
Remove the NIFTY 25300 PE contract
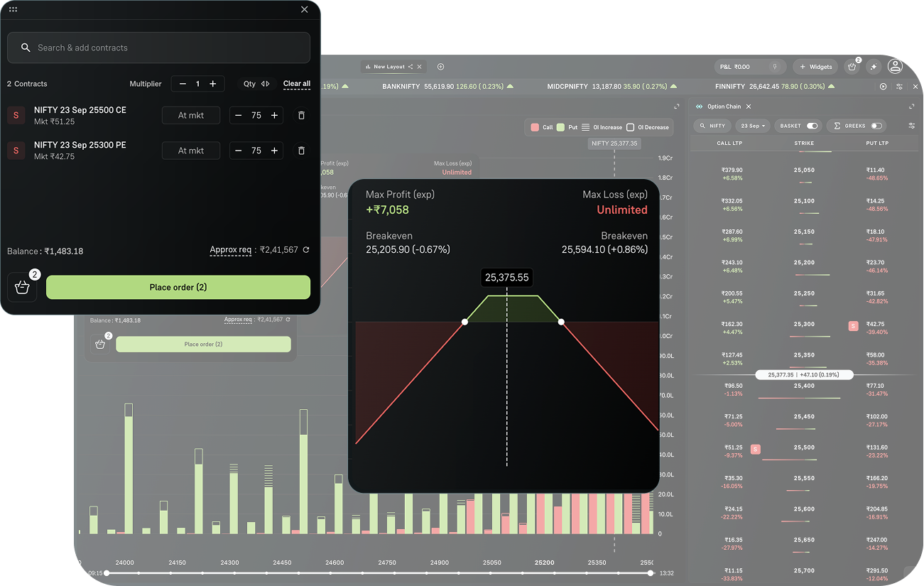click(301, 151)
